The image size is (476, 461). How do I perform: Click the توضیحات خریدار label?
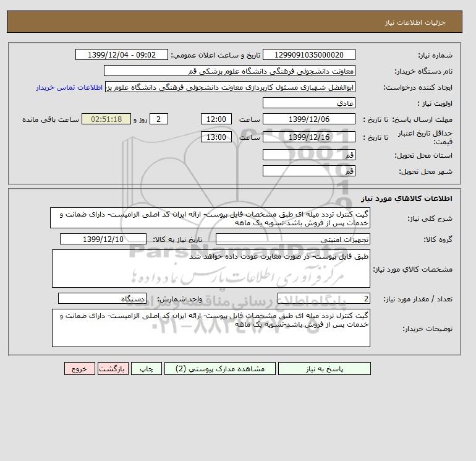pyautogui.click(x=427, y=329)
